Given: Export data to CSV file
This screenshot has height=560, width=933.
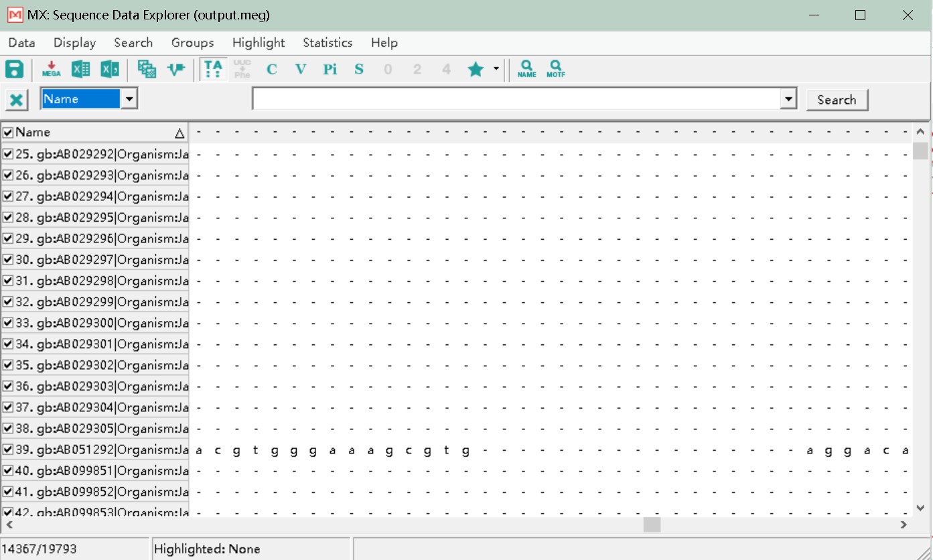Looking at the screenshot, I should (x=110, y=69).
